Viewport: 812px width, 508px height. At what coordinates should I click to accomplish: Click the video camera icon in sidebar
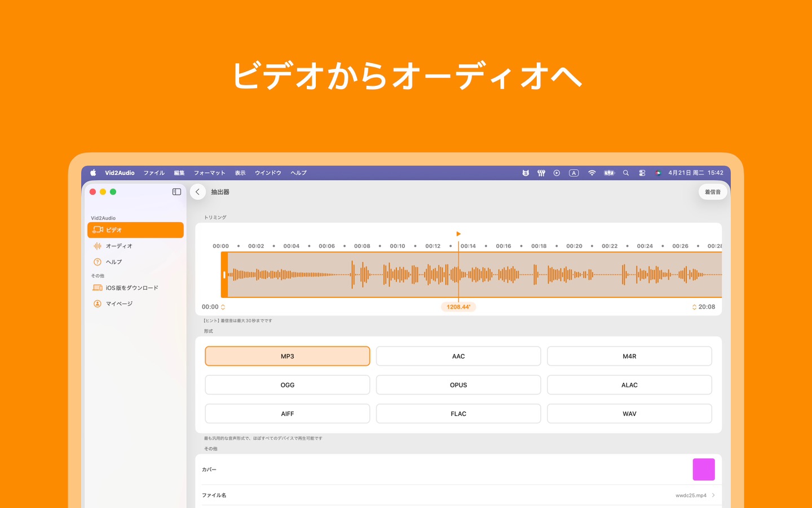[x=98, y=230]
